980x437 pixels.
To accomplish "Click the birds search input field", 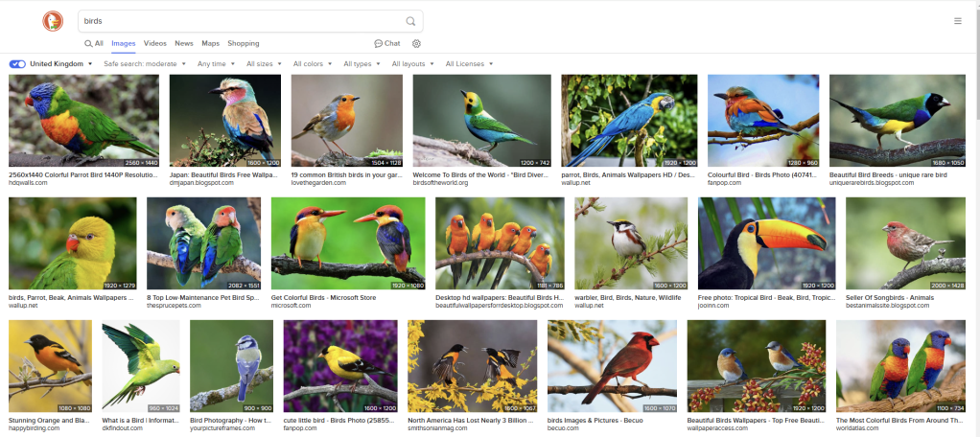I will pos(240,21).
